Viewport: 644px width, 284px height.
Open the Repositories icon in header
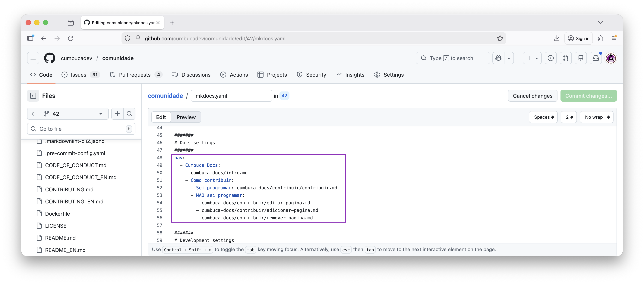(x=581, y=58)
